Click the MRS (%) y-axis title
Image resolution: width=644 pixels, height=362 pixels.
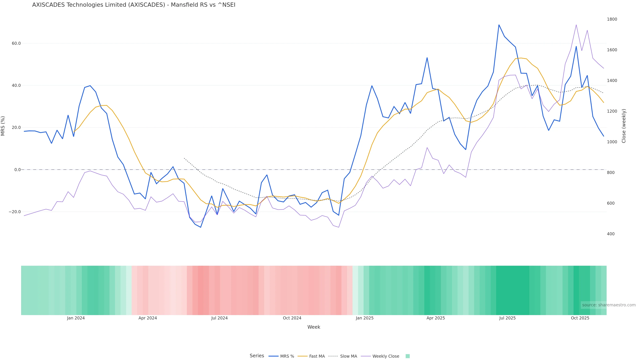click(3, 126)
